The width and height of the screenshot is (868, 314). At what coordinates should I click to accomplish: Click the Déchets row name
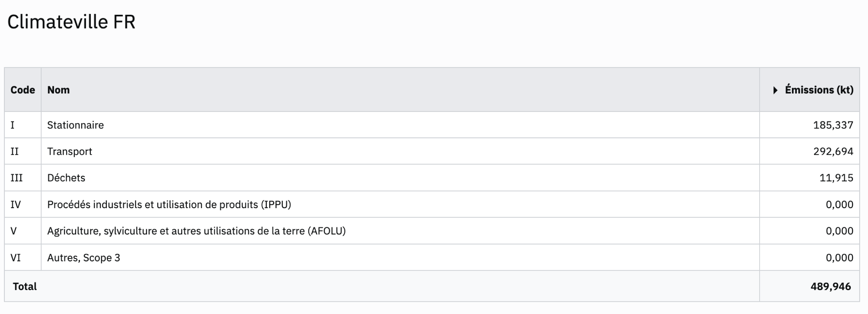[66, 178]
